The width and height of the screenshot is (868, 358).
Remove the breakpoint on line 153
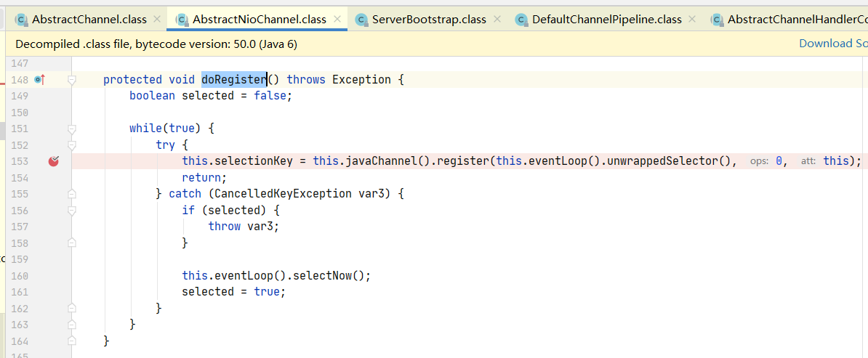(54, 161)
